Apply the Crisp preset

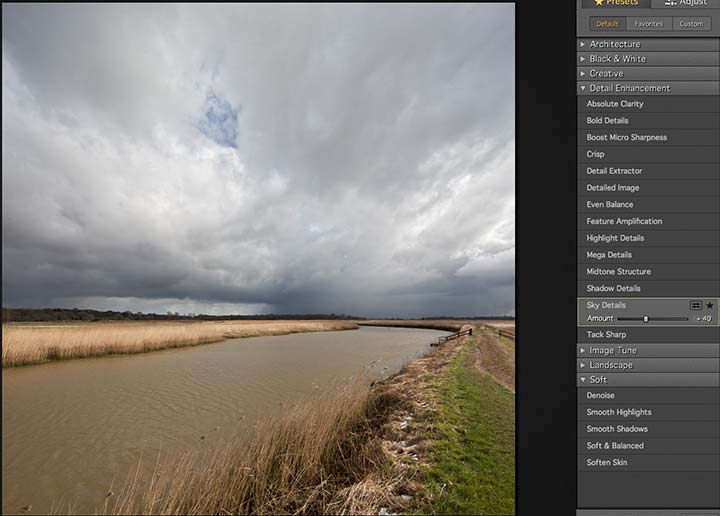pyautogui.click(x=648, y=154)
